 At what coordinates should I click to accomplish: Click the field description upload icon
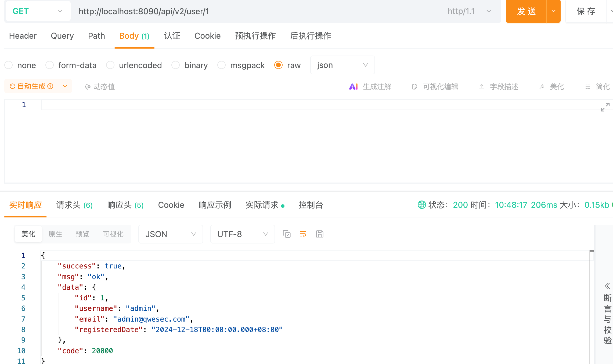482,87
